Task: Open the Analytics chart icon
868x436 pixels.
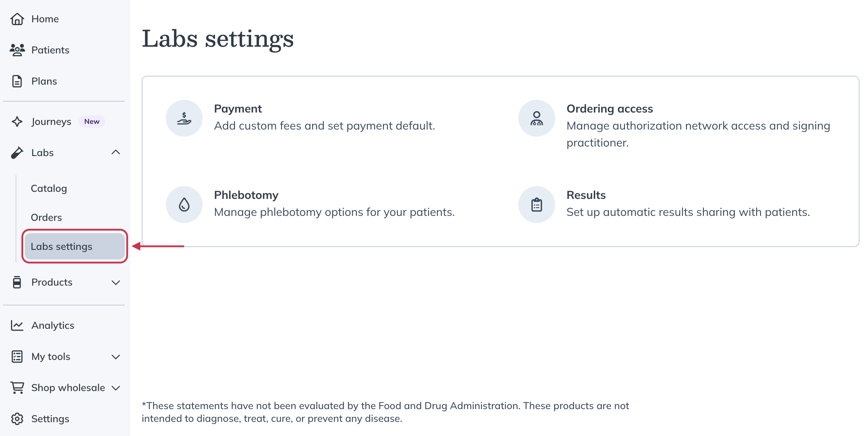Action: pyautogui.click(x=17, y=325)
